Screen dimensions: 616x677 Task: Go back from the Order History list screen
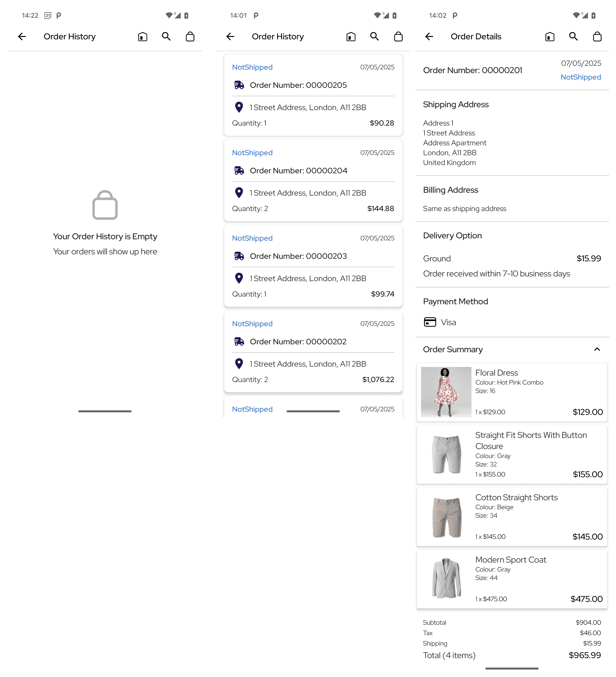point(230,37)
